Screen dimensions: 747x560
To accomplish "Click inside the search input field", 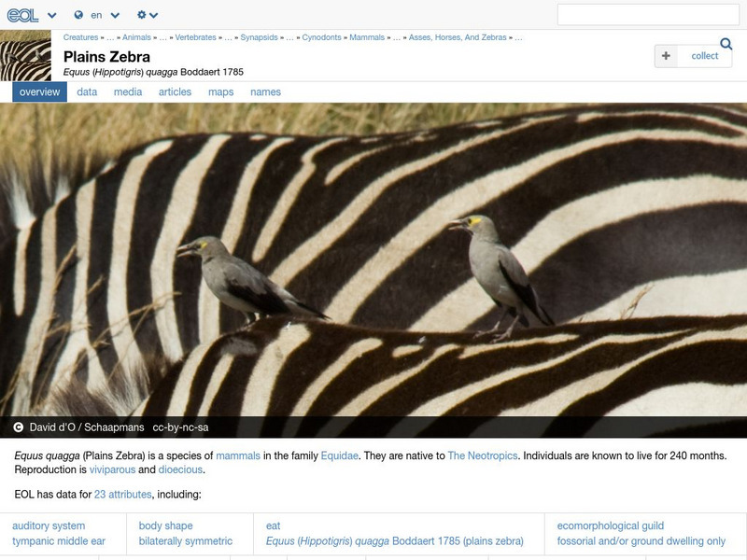I will [649, 14].
